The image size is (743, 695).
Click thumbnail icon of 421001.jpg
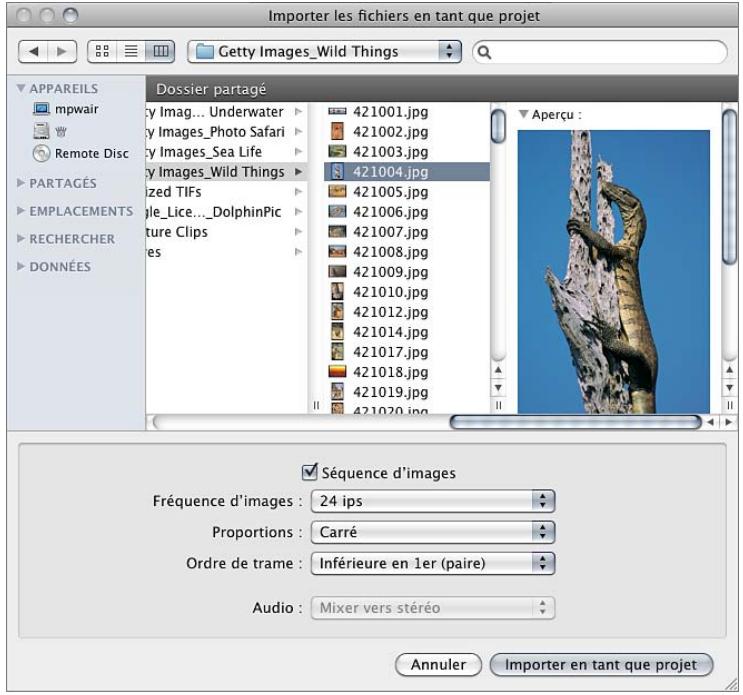tap(337, 111)
